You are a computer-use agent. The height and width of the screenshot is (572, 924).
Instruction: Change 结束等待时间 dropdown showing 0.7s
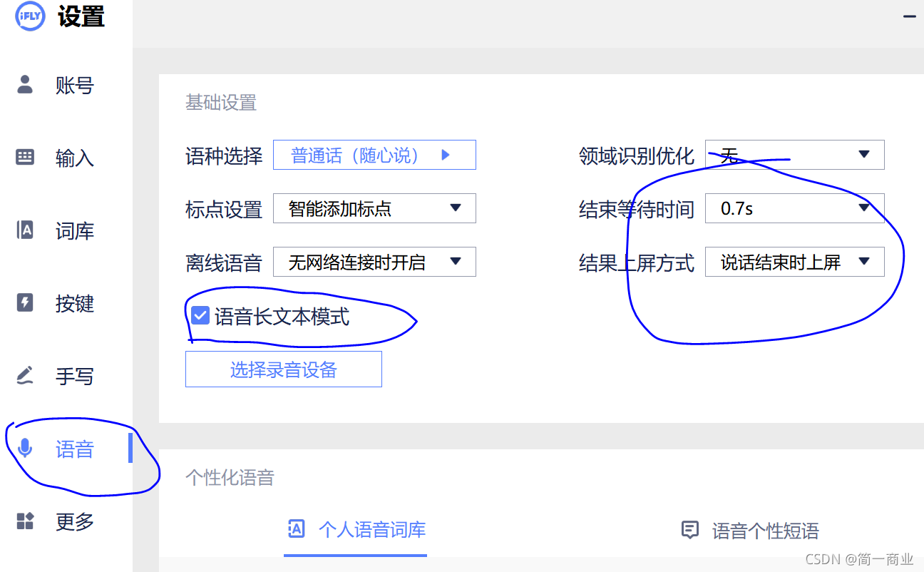pyautogui.click(x=795, y=208)
